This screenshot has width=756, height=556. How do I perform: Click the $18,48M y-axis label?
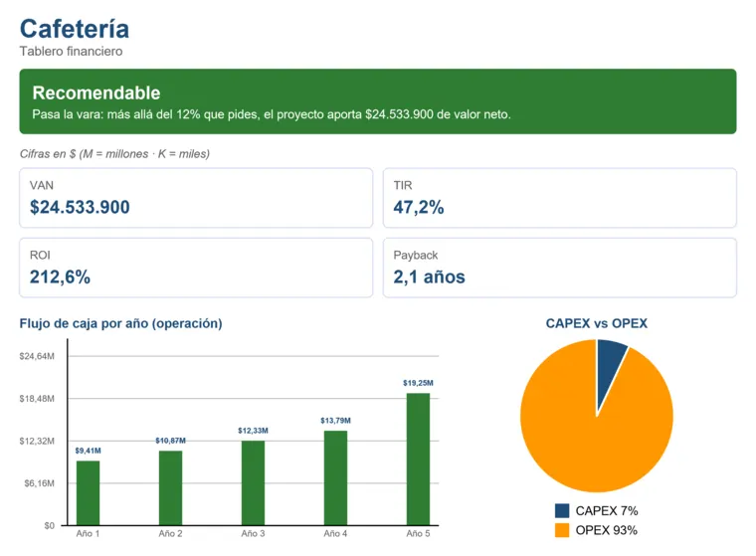point(37,399)
